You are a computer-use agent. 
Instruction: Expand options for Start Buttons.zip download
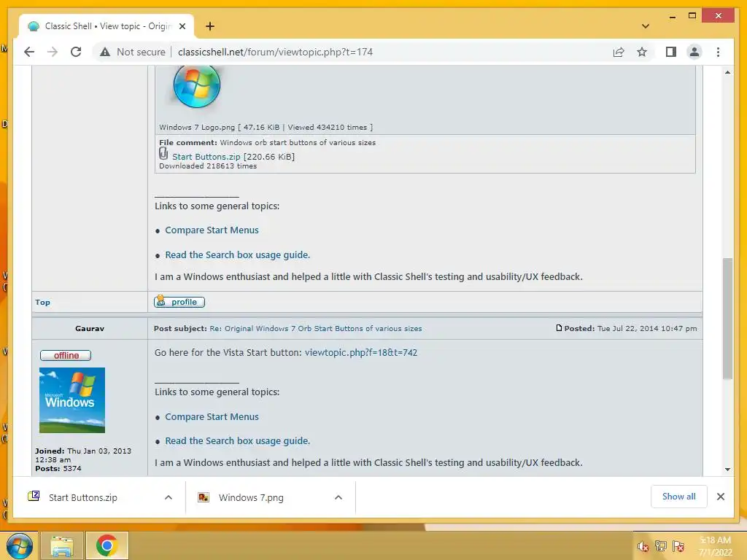click(x=169, y=497)
